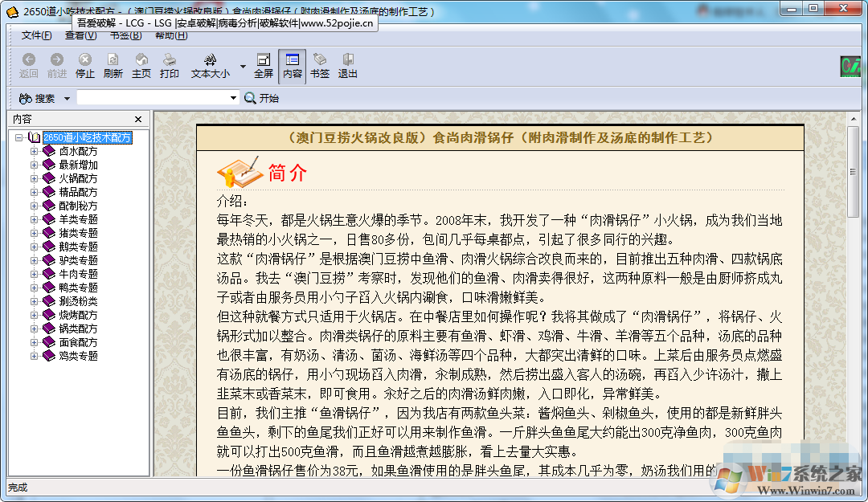
Task: Open the 书签(B) menu
Action: click(x=125, y=35)
